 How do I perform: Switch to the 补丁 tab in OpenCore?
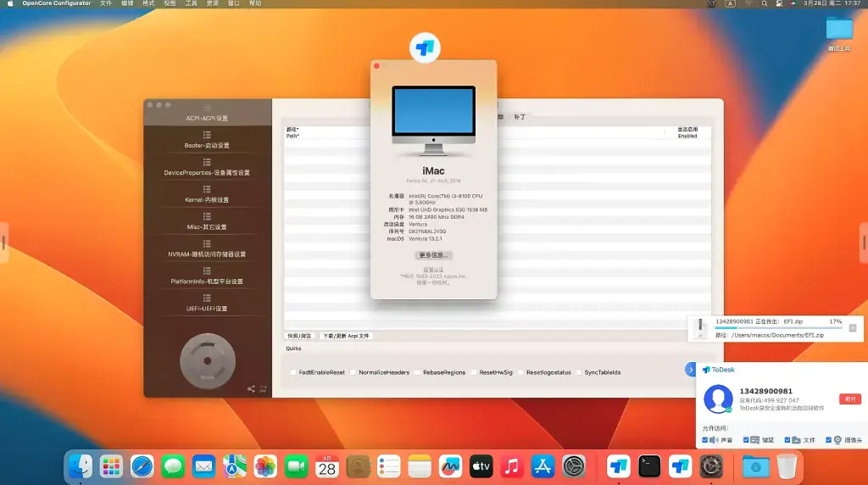(520, 117)
